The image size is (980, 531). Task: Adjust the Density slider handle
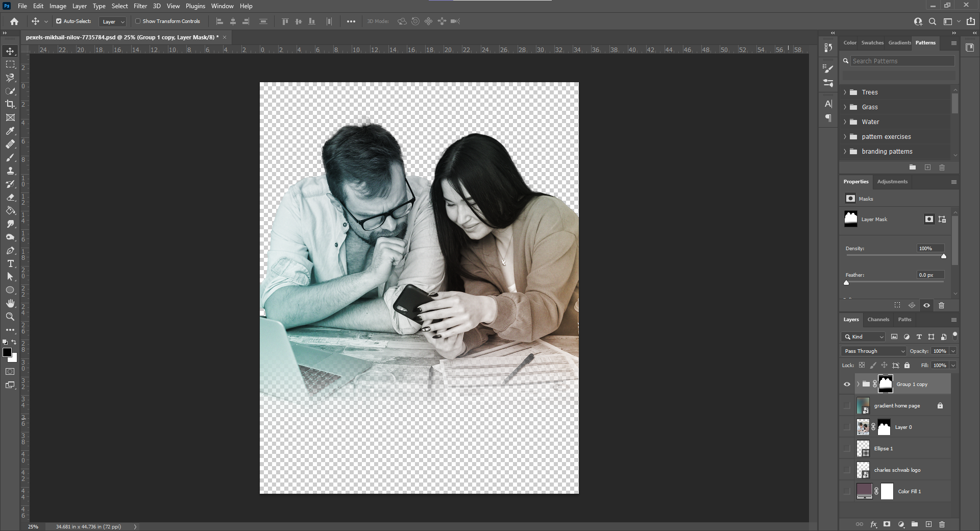(x=944, y=256)
